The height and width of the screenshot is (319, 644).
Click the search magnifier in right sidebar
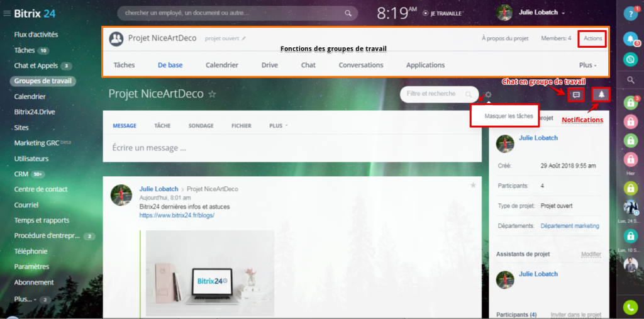631,80
